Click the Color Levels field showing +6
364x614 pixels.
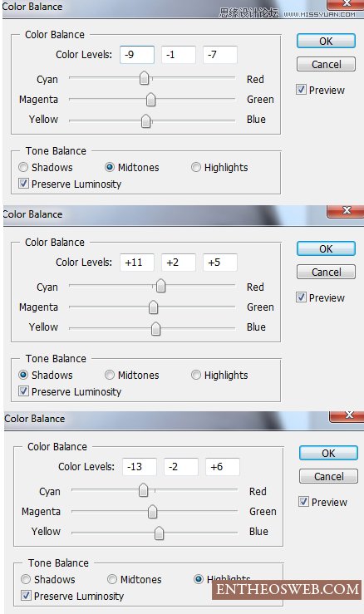(x=222, y=467)
